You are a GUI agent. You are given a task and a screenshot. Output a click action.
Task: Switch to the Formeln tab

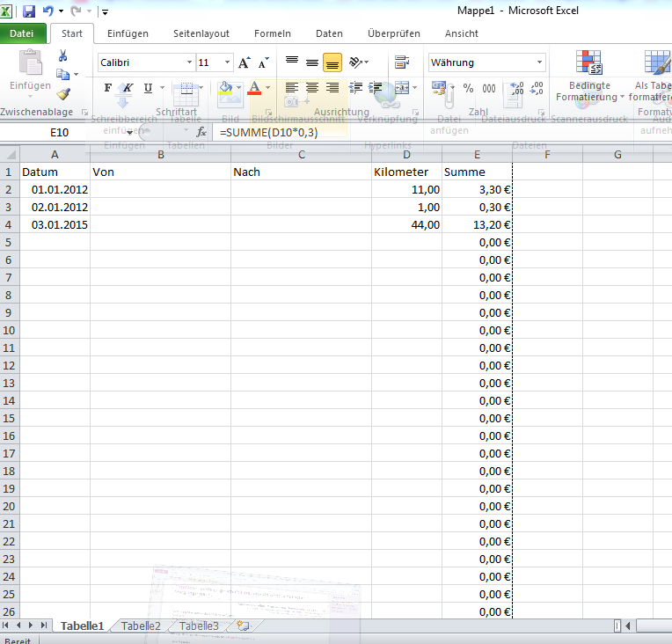pos(272,33)
